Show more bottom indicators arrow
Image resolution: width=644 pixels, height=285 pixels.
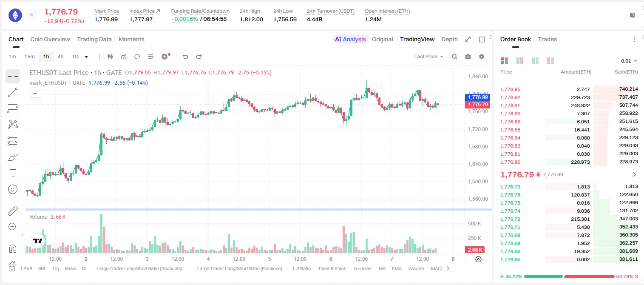click(x=448, y=268)
